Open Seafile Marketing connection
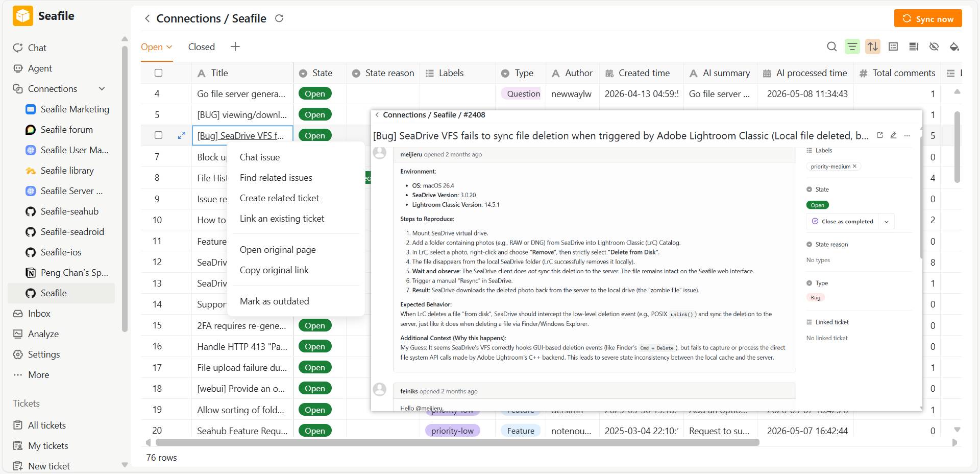The width and height of the screenshot is (980, 474). (x=75, y=109)
